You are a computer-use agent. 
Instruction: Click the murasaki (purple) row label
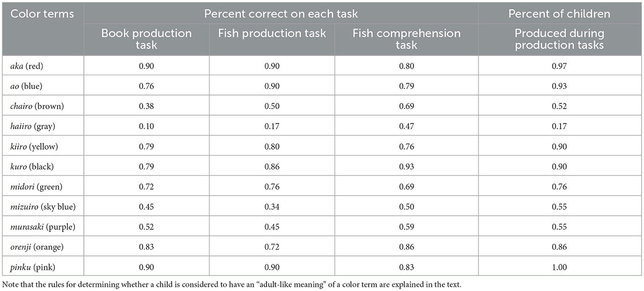tap(43, 227)
